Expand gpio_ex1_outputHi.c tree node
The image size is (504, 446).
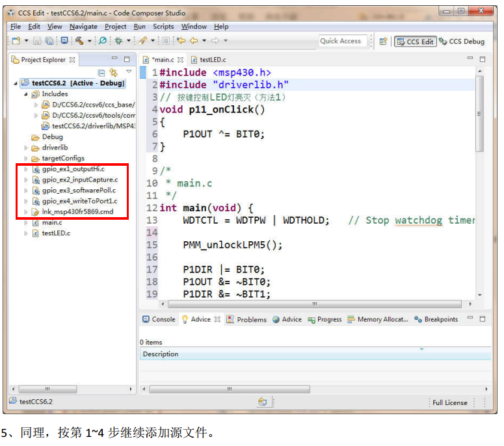tap(26, 169)
